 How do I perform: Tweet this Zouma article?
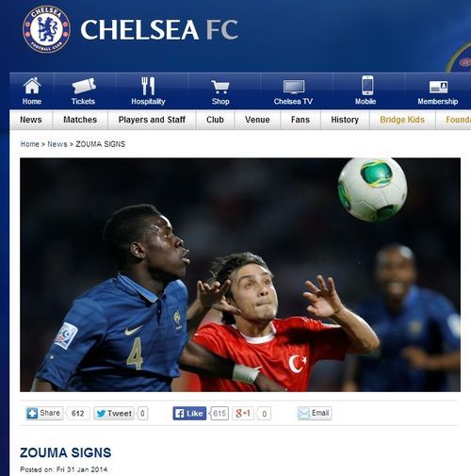point(114,414)
